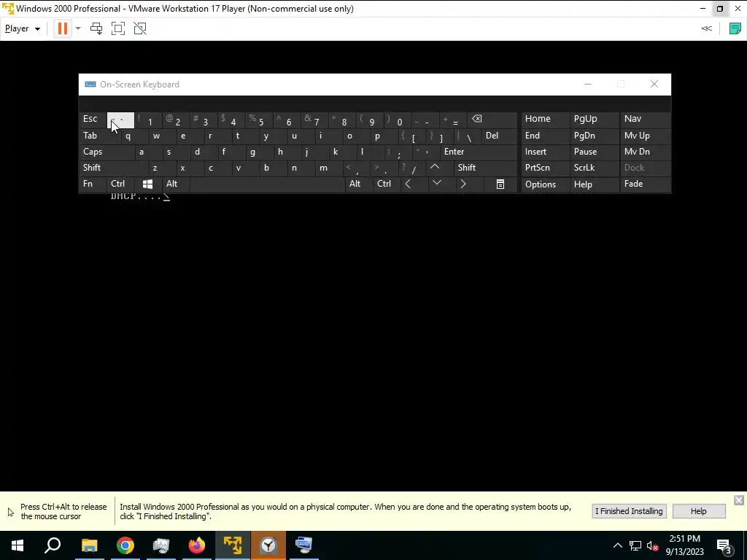Click the Home key
Viewport: 747px width, 560px height.
point(545,120)
